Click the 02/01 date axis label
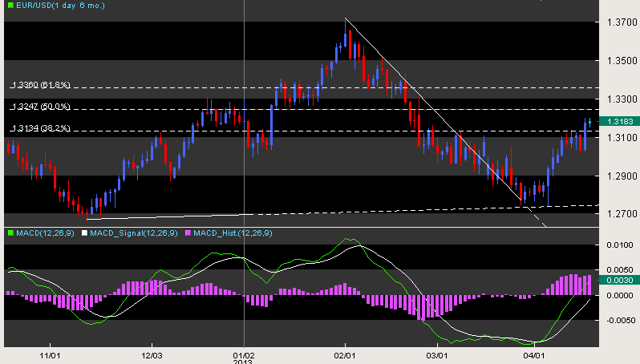 (345, 355)
